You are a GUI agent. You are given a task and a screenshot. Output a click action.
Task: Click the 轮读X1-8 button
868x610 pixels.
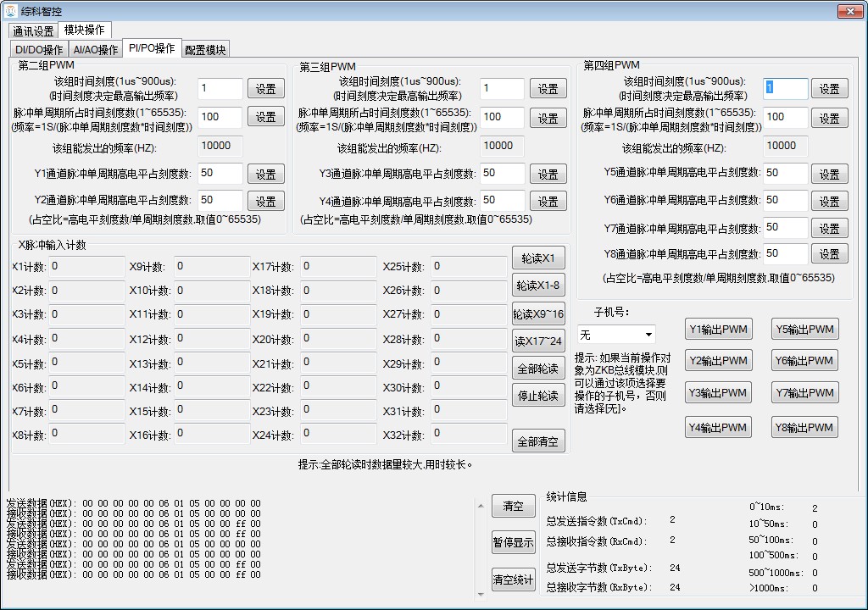538,286
